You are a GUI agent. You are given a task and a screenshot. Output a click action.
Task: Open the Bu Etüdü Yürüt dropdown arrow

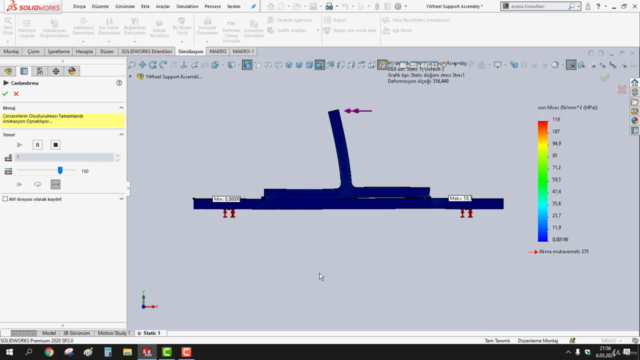click(182, 42)
